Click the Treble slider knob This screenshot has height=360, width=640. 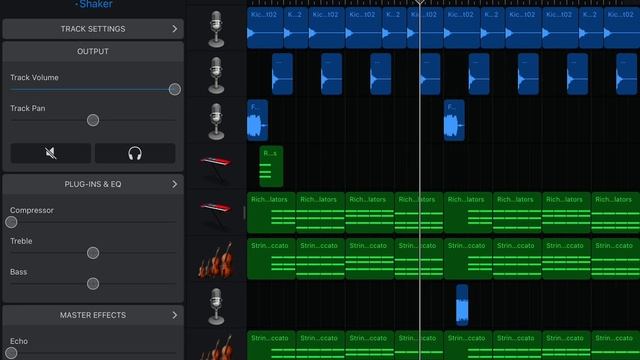coord(93,253)
